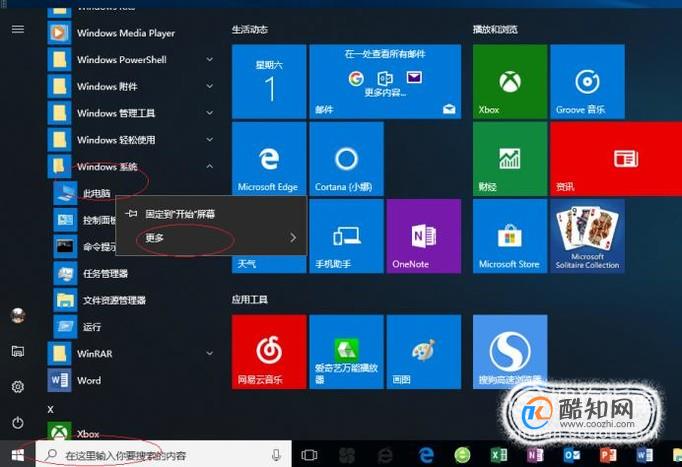Launch Edge from the taskbar
This screenshot has width=682, height=467.
click(426, 455)
